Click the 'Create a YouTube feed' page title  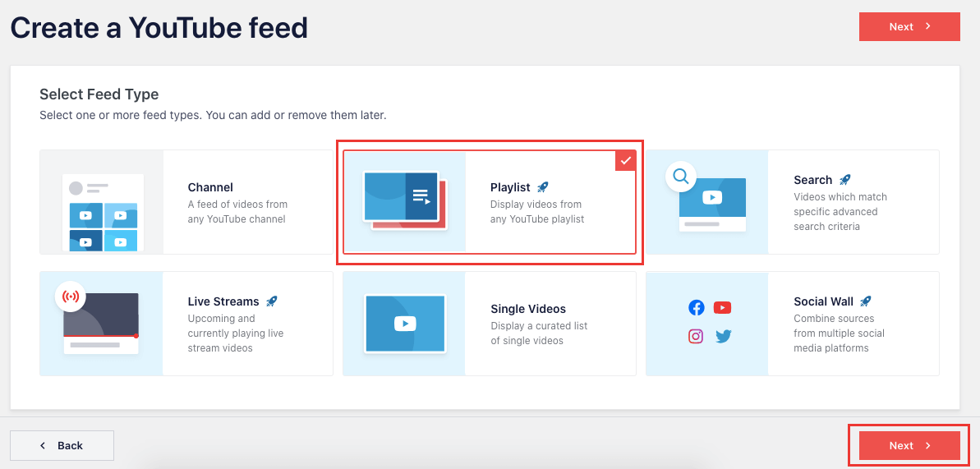[x=159, y=27]
